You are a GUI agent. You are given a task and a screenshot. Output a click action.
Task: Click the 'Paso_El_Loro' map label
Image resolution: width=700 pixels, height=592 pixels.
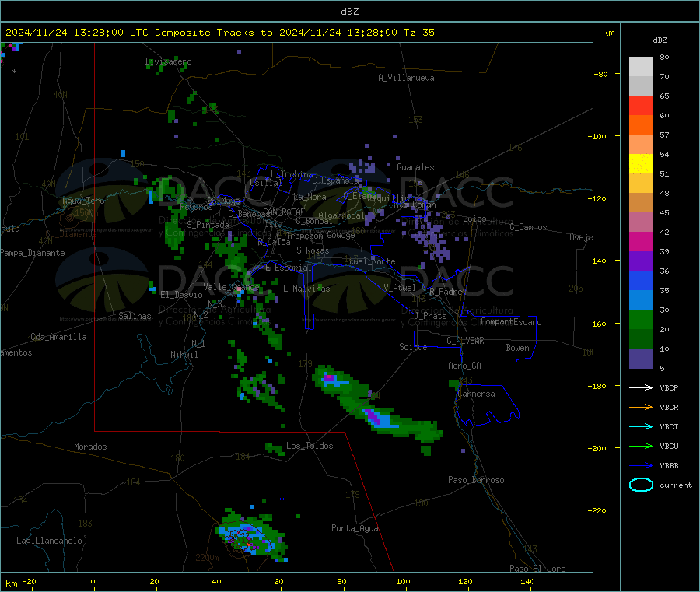click(537, 569)
